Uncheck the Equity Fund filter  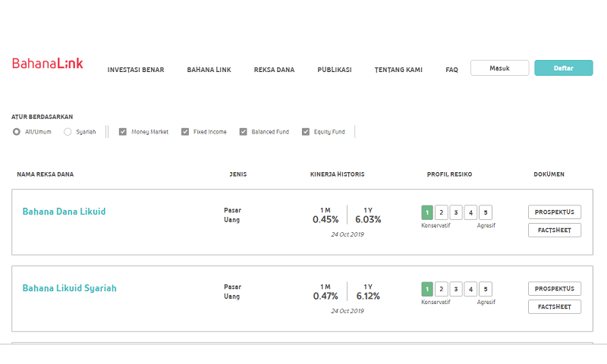(x=306, y=132)
